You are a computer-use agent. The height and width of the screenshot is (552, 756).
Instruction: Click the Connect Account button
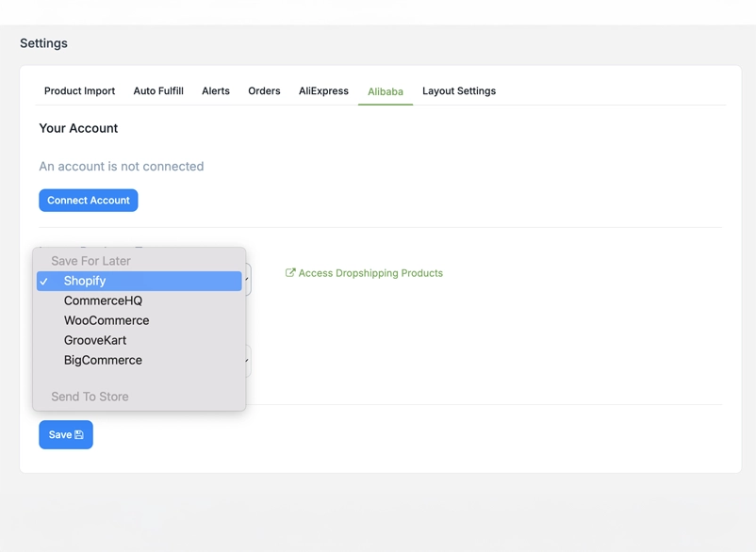89,201
